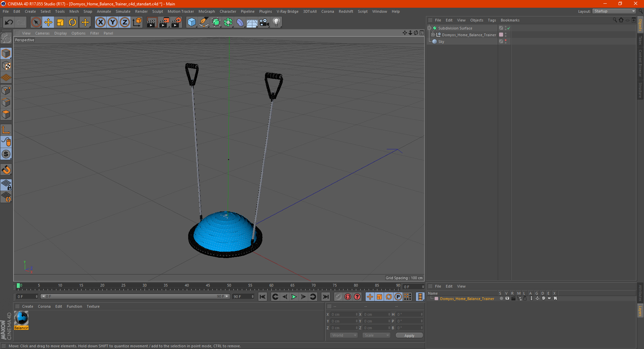Toggle X axis lock

(x=100, y=22)
